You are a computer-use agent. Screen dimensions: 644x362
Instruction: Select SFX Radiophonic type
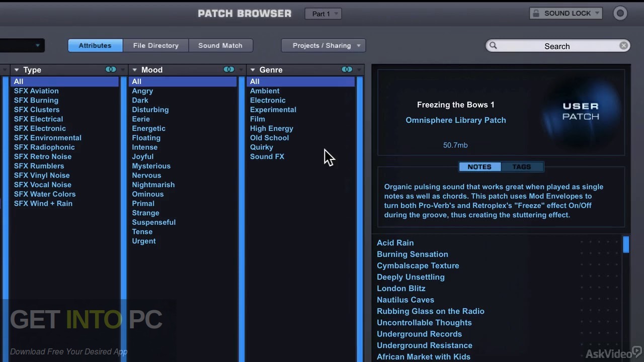[x=44, y=147]
